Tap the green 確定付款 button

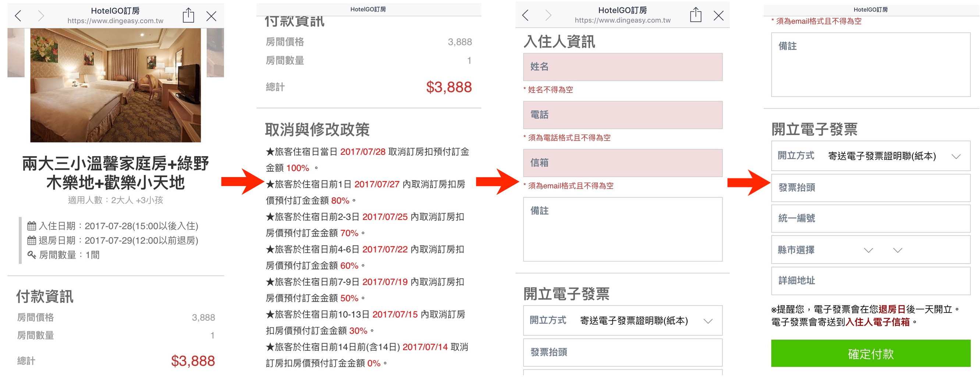pos(871,353)
